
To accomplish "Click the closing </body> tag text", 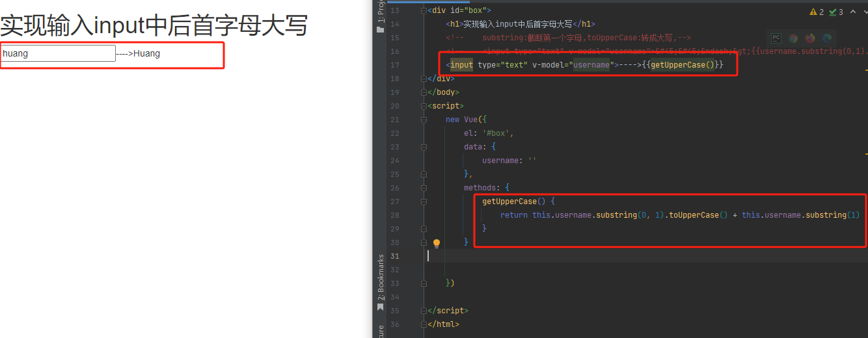I will tap(443, 92).
